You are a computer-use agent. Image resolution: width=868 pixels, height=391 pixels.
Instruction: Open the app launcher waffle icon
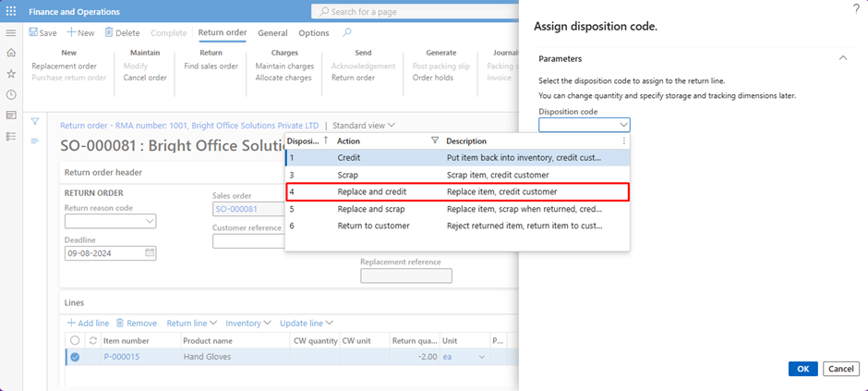[x=11, y=12]
